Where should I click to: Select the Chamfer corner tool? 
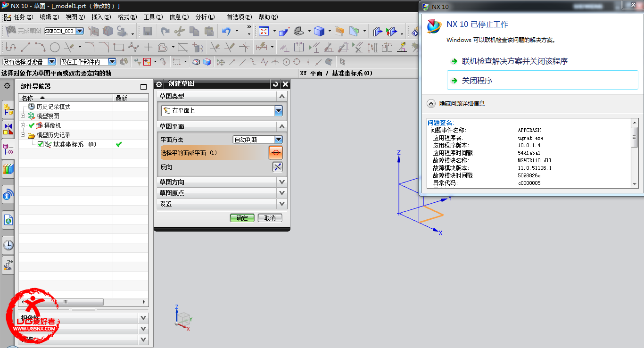[104, 47]
